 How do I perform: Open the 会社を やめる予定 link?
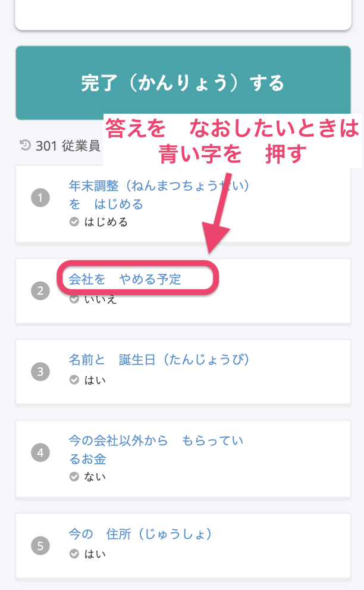click(125, 279)
